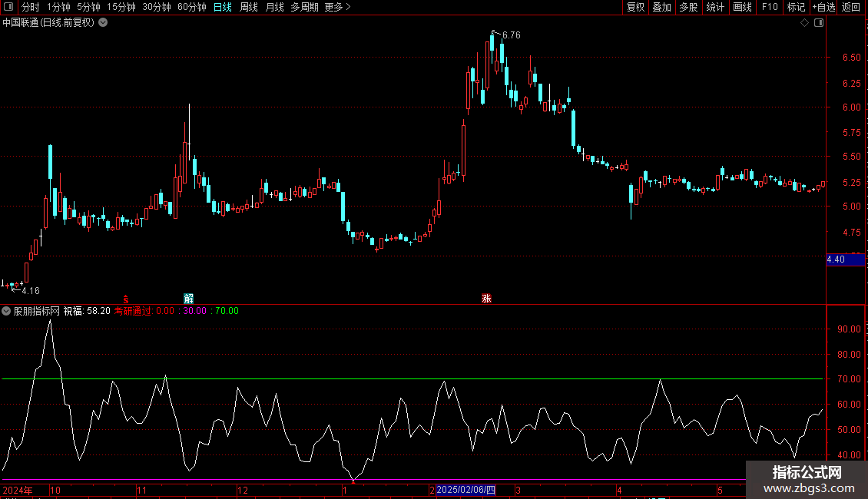868x499 pixels.
Task: Click the 考研通过 indicator label
Action: [134, 311]
